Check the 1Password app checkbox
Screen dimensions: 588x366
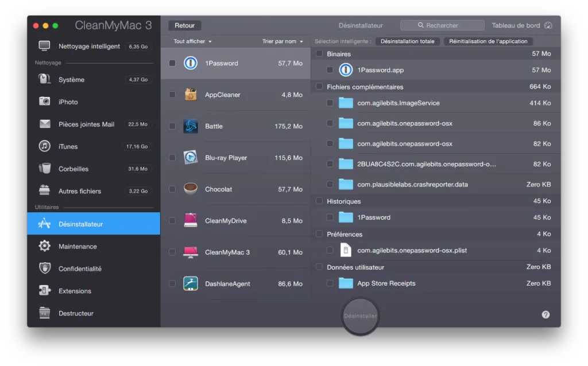point(172,63)
